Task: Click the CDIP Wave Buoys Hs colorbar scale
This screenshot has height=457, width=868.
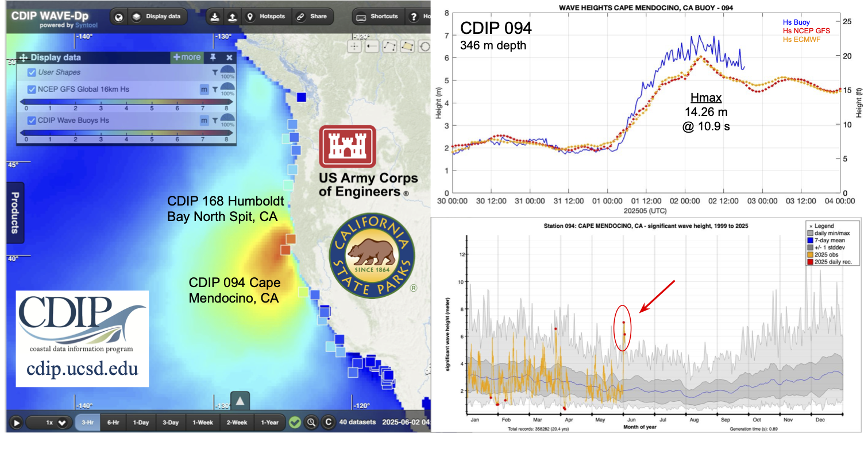Action: tap(128, 133)
